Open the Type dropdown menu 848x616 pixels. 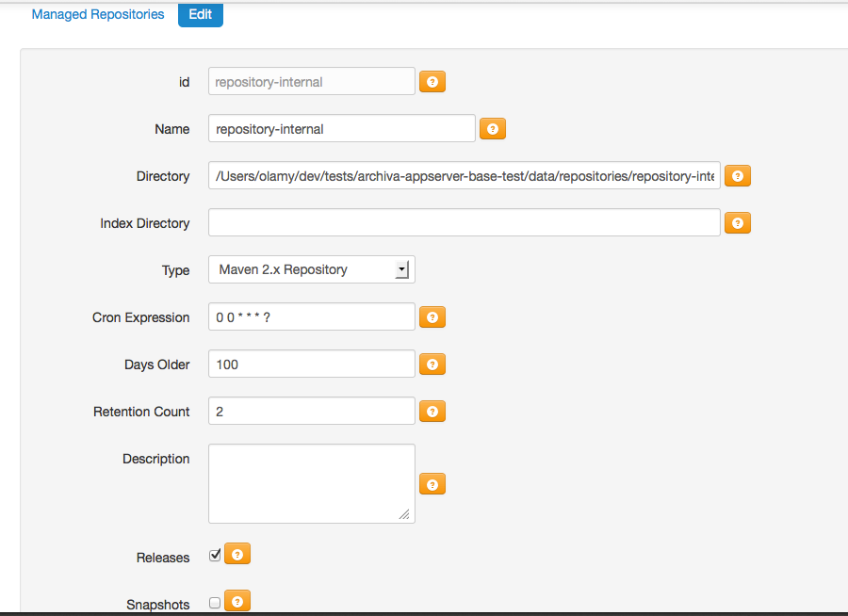311,270
